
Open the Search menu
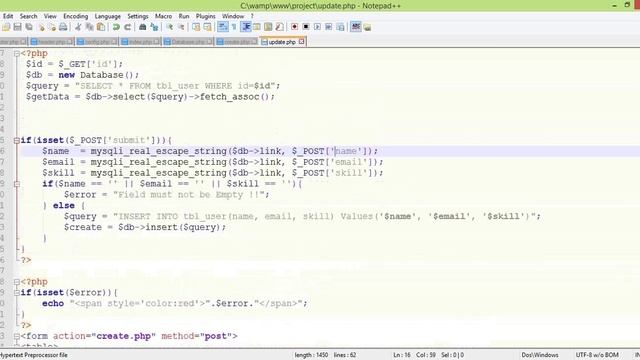29,16
